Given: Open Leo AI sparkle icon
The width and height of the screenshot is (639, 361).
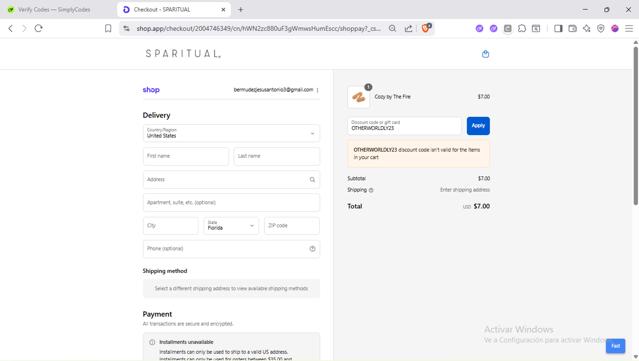Looking at the screenshot, I should (586, 28).
